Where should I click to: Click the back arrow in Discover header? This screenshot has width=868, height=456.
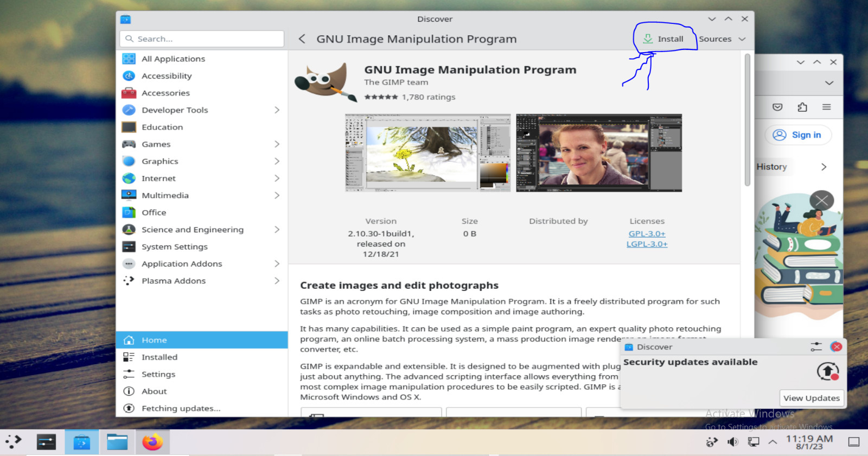point(302,39)
